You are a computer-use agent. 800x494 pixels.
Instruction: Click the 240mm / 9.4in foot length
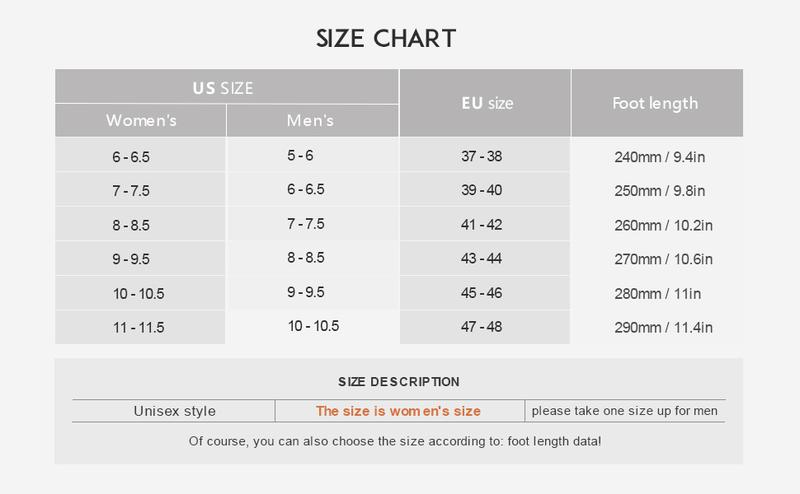coord(659,157)
